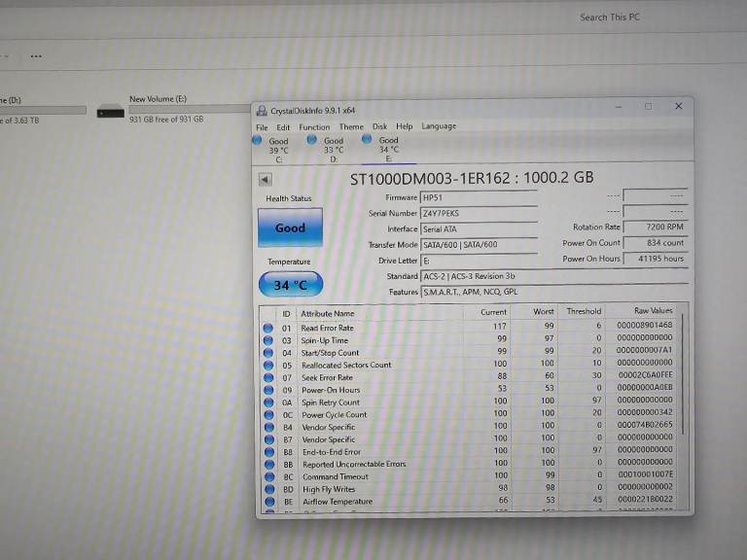Click the status icon for Command Timeout

point(269,476)
